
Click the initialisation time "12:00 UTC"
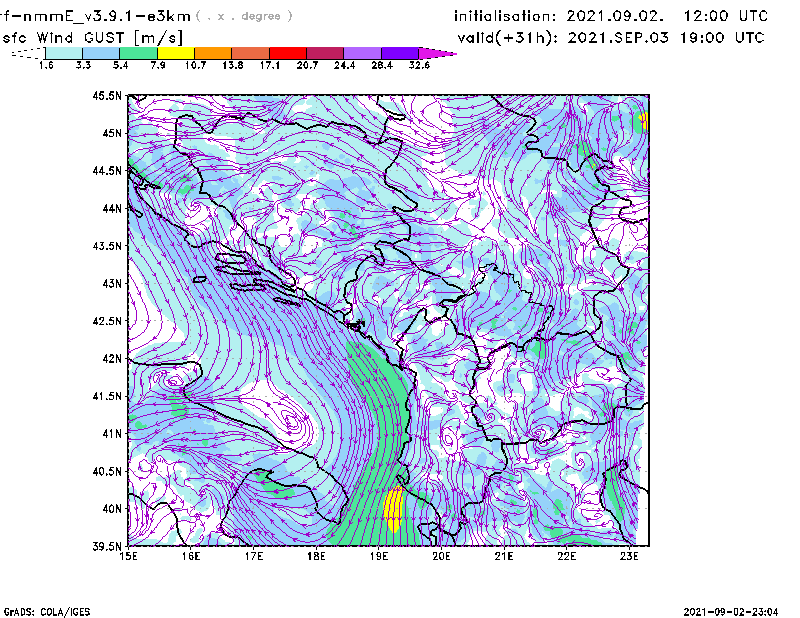pyautogui.click(x=725, y=16)
